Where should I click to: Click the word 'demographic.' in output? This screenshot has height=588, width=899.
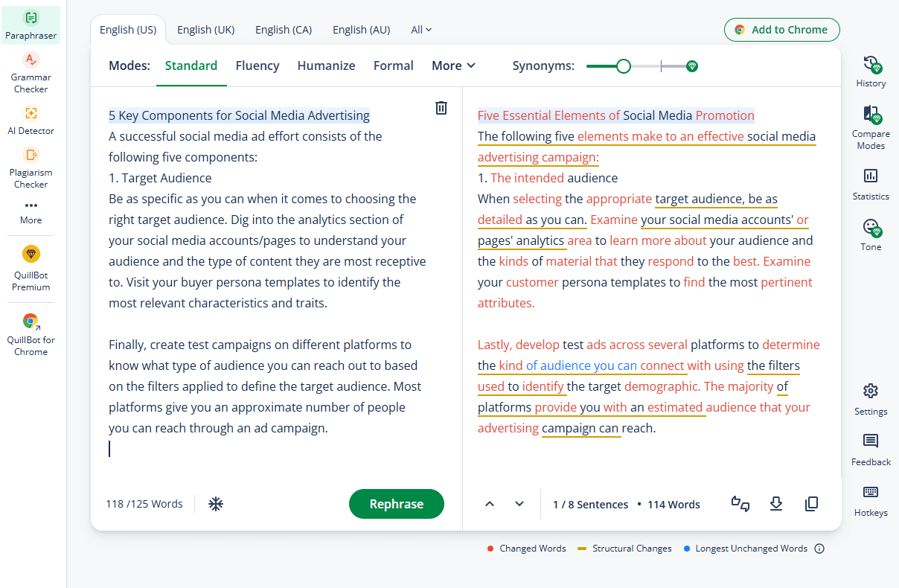point(662,386)
